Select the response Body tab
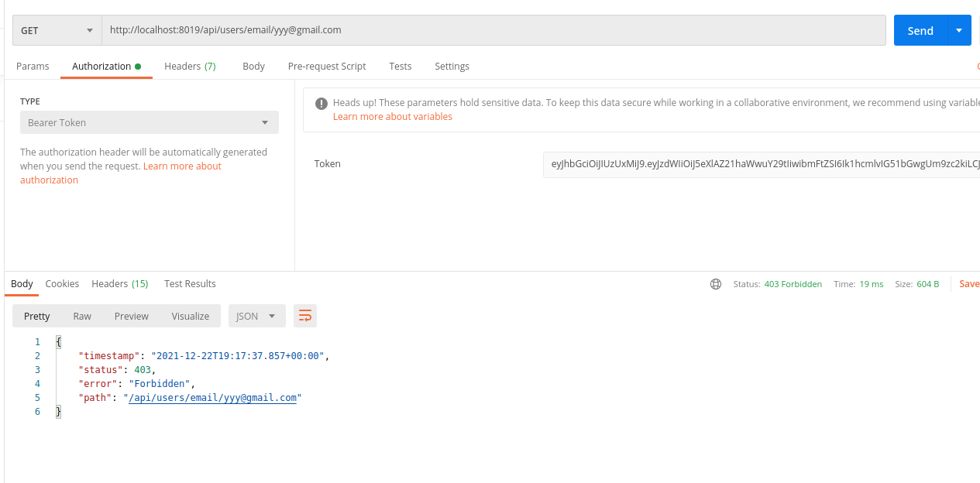980x483 pixels. (x=22, y=284)
